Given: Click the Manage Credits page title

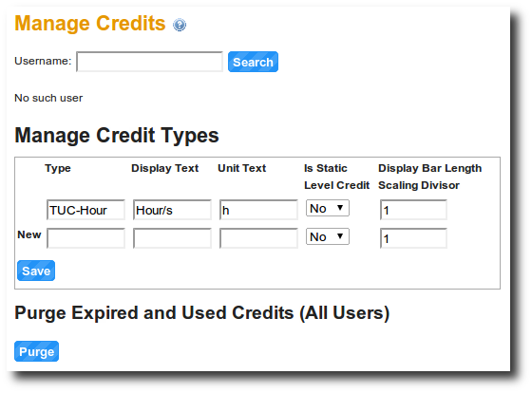Looking at the screenshot, I should pos(90,24).
